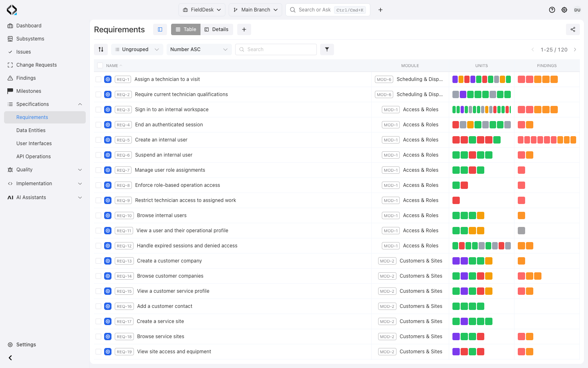
Task: Open Data Entities in sidebar
Action: pyautogui.click(x=31, y=130)
